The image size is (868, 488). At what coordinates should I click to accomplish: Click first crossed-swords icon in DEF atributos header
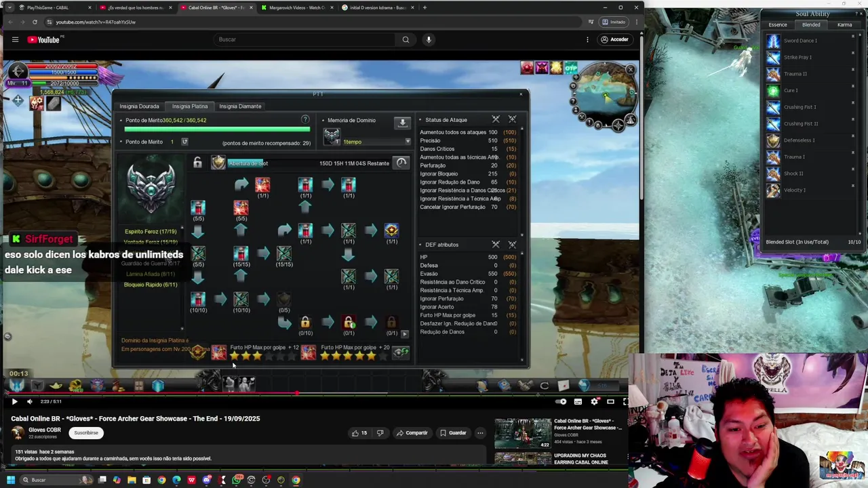496,244
